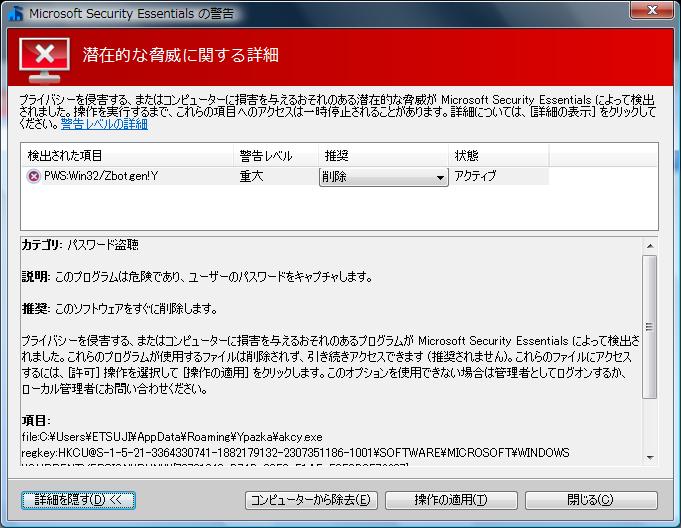Click the コンピューターから除去(E) button
The height and width of the screenshot is (528, 681).
pos(311,500)
